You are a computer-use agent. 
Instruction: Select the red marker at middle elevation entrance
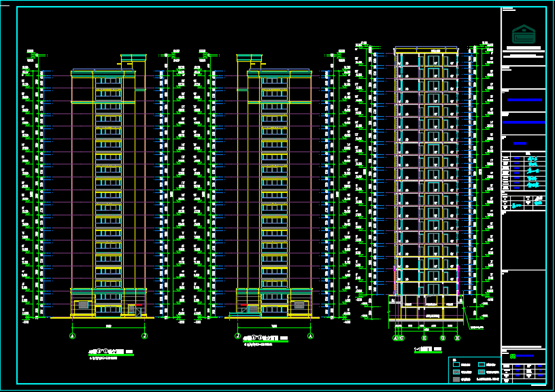point(244,304)
